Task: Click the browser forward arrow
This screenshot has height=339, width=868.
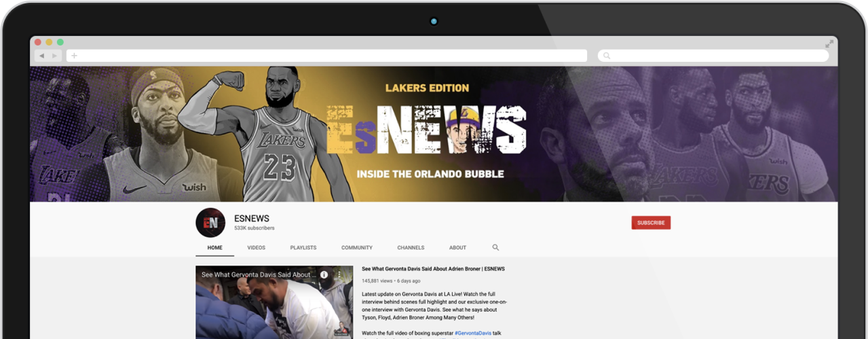Action: pos(54,56)
